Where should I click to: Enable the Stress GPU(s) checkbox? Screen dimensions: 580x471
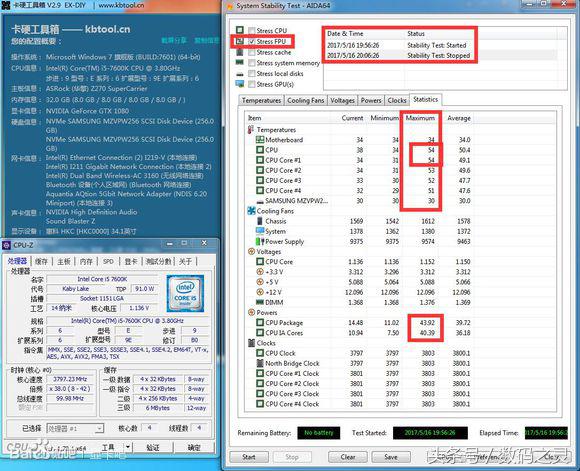(x=252, y=84)
